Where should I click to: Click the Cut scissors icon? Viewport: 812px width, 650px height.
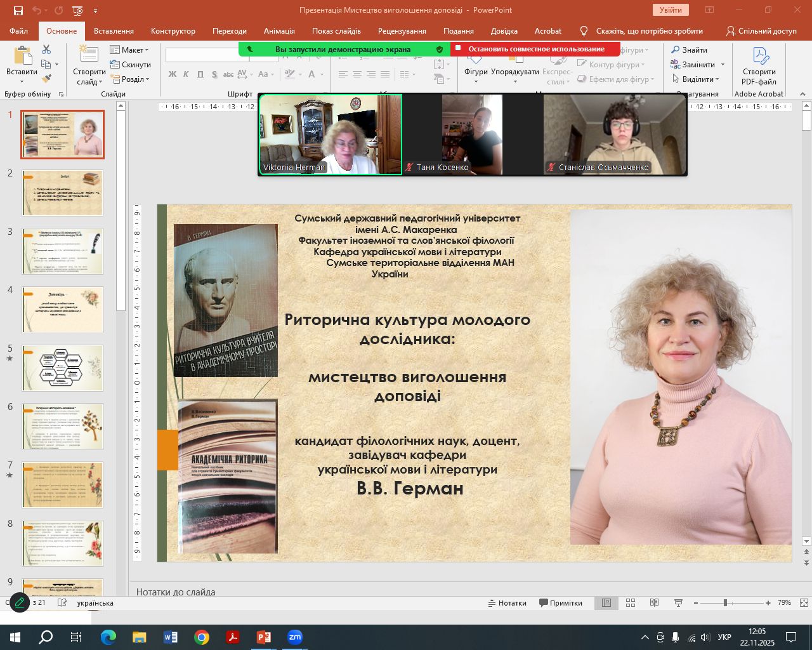coord(46,50)
